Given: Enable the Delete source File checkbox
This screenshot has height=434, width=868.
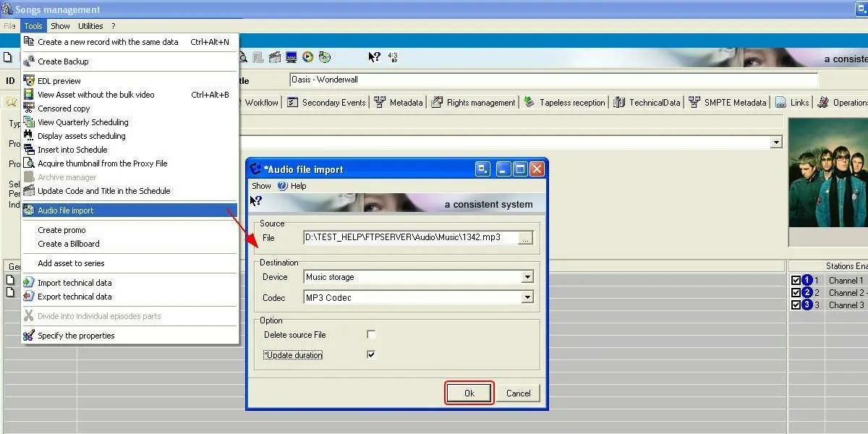Looking at the screenshot, I should (371, 335).
